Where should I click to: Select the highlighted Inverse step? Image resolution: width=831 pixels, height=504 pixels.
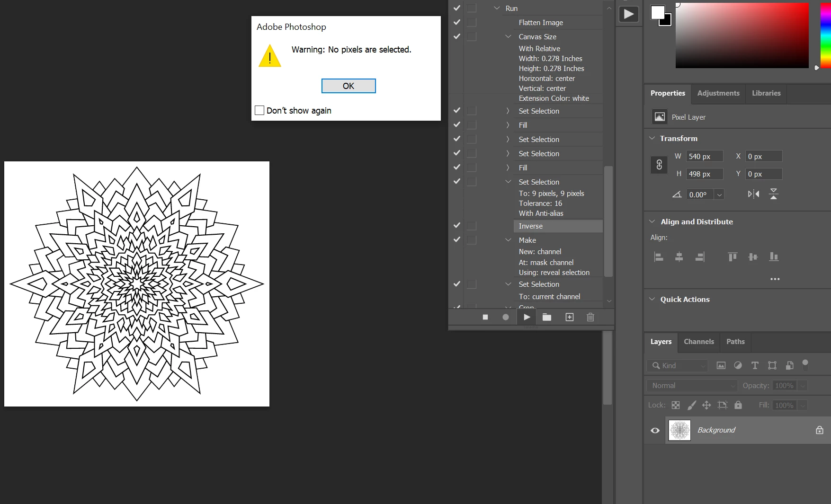pos(558,226)
